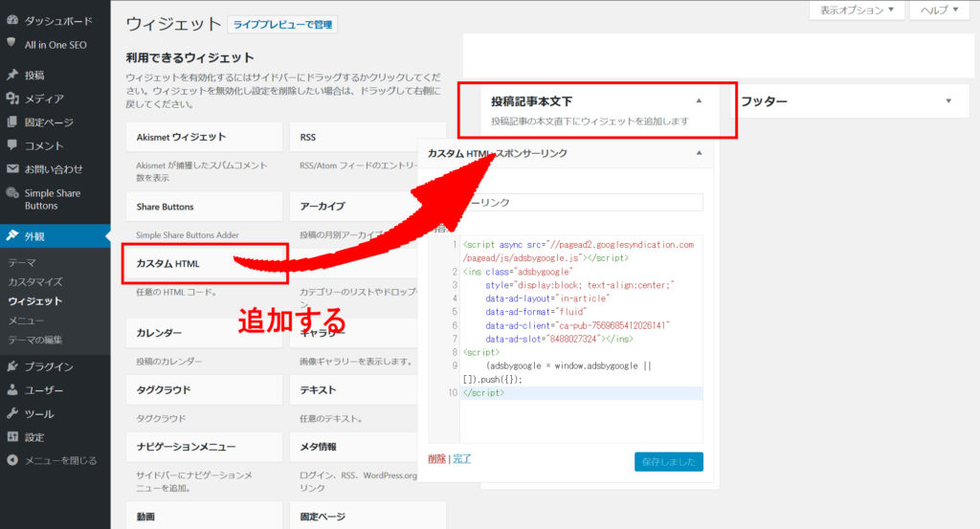Select カレンダー widget
Screen dimensions: 980x529
coord(205,333)
